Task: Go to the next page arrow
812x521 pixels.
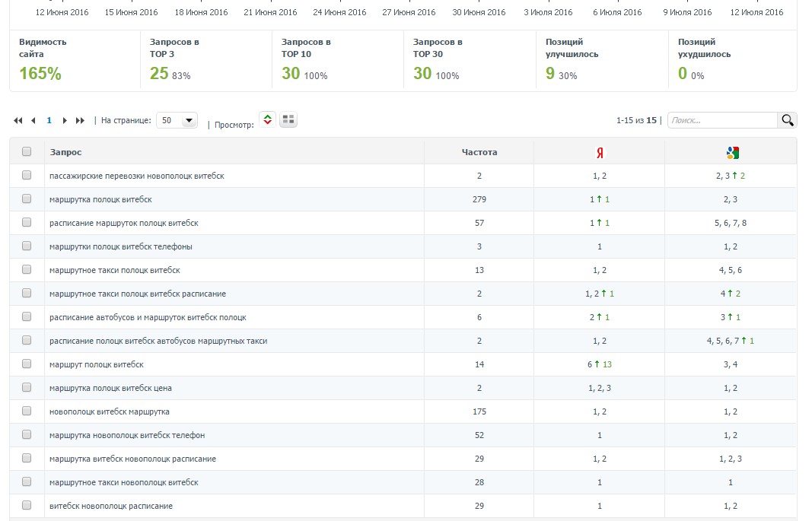Action: pos(65,121)
